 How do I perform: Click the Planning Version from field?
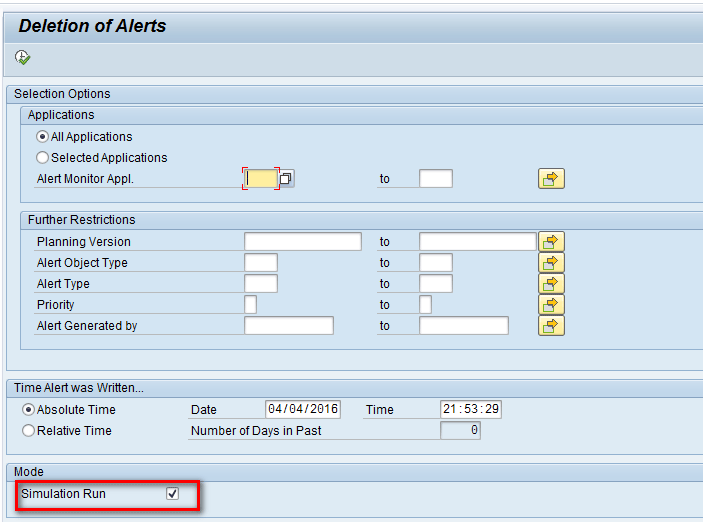303,241
